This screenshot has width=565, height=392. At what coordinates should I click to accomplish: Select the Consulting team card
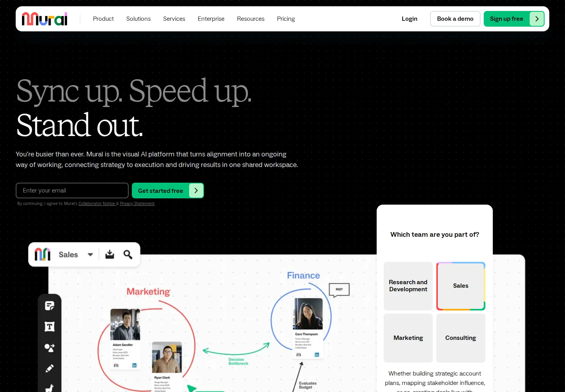tap(461, 338)
